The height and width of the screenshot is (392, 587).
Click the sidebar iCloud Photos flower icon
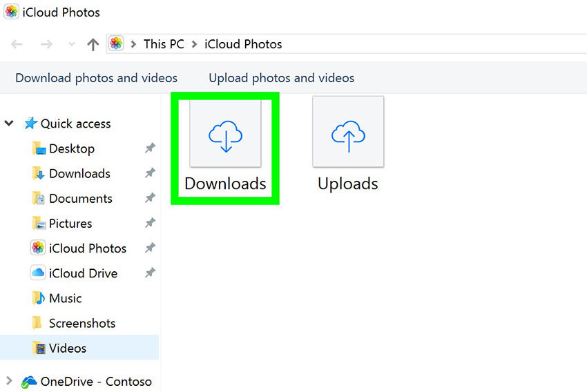click(x=38, y=248)
